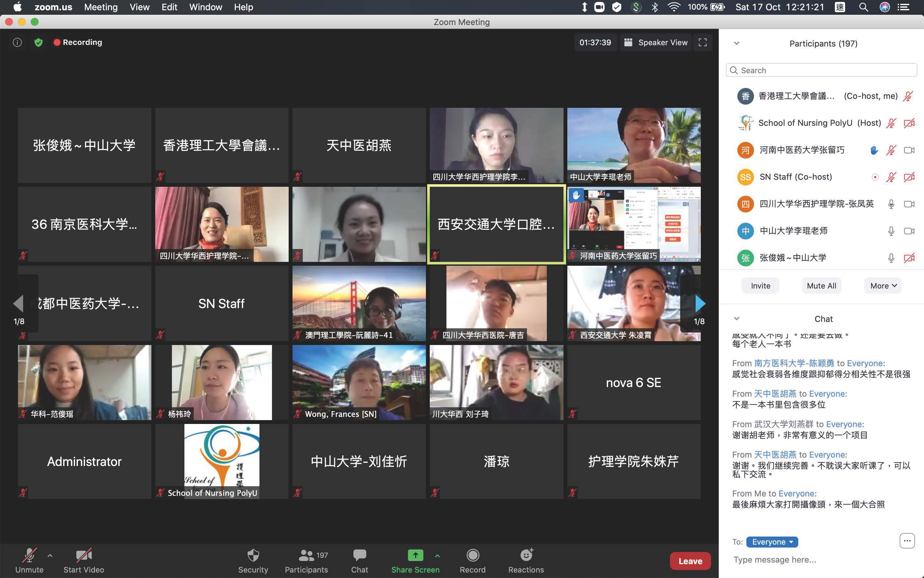The image size is (924, 578).
Task: Toggle the Speaker View layout
Action: click(x=656, y=42)
